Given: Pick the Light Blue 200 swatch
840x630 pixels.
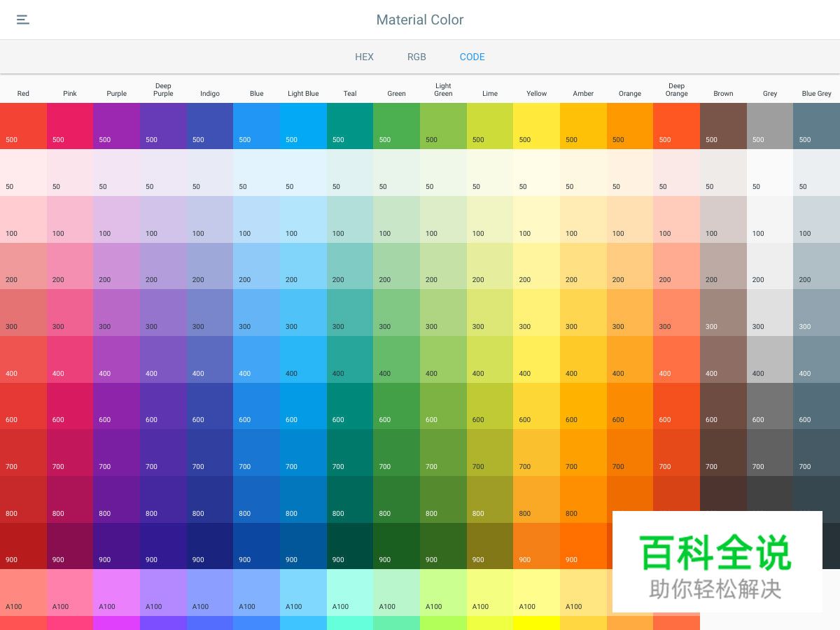Looking at the screenshot, I should click(x=303, y=266).
